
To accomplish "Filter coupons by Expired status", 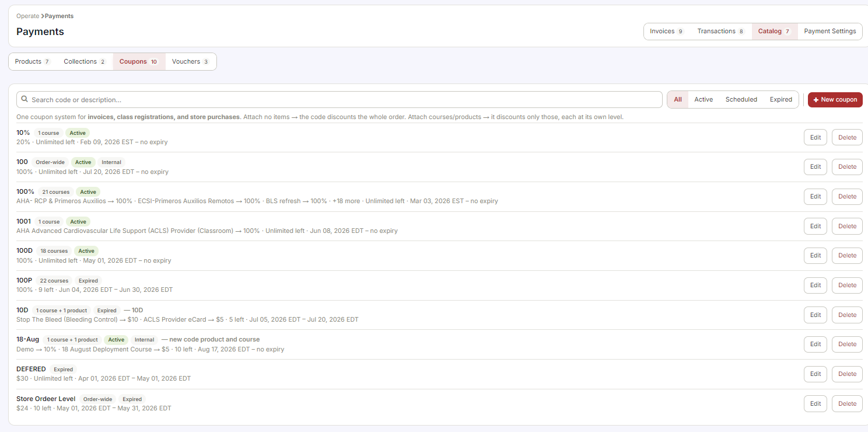I will click(x=781, y=100).
